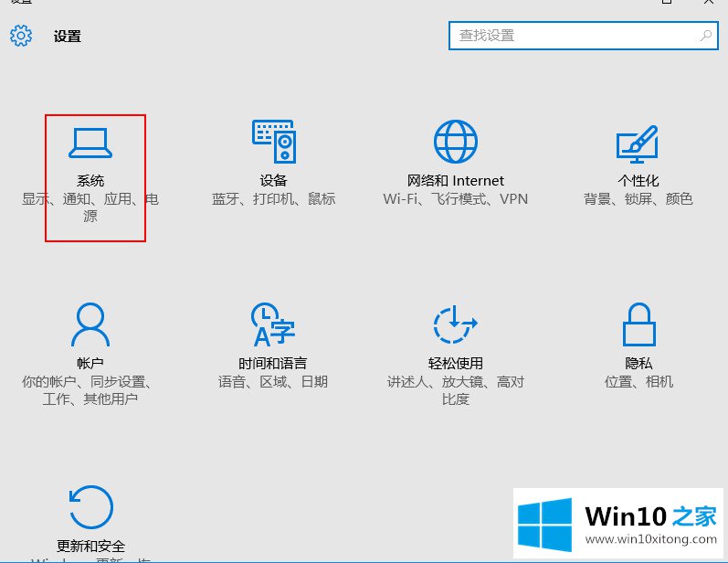Click the 显示、通知、应用、电源 description

pos(90,207)
